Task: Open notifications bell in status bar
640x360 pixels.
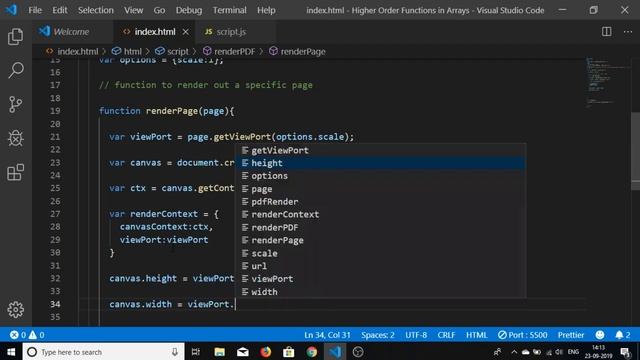Action: click(x=623, y=335)
